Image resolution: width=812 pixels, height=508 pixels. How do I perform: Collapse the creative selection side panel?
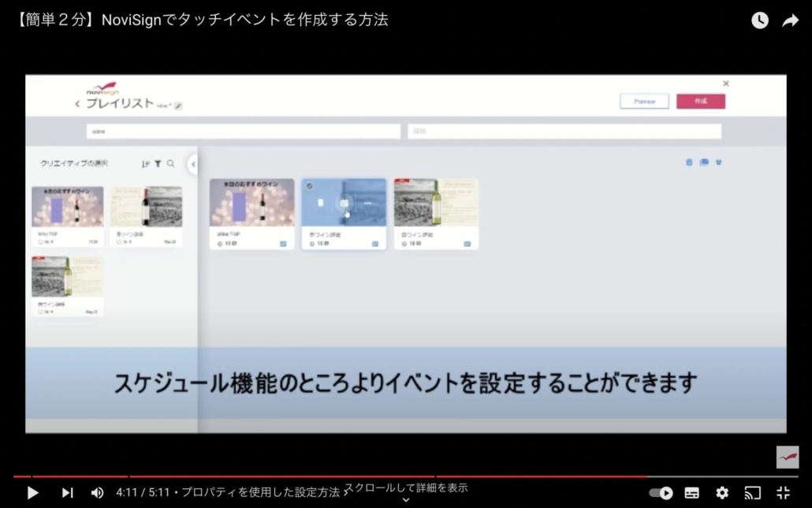192,164
